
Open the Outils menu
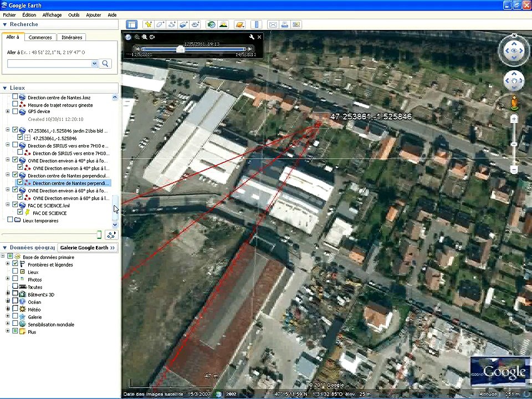(74, 15)
